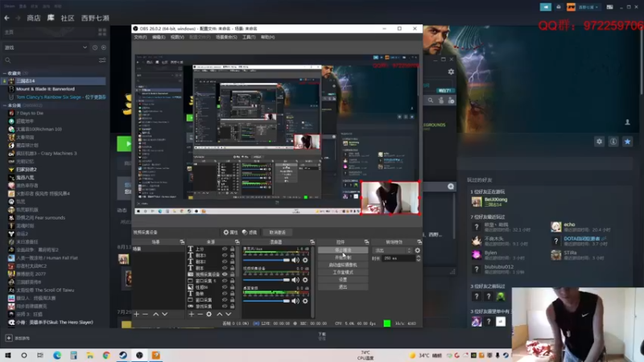644x362 pixels.
Task: Pop out the 来源 dock panel
Action: (237, 242)
